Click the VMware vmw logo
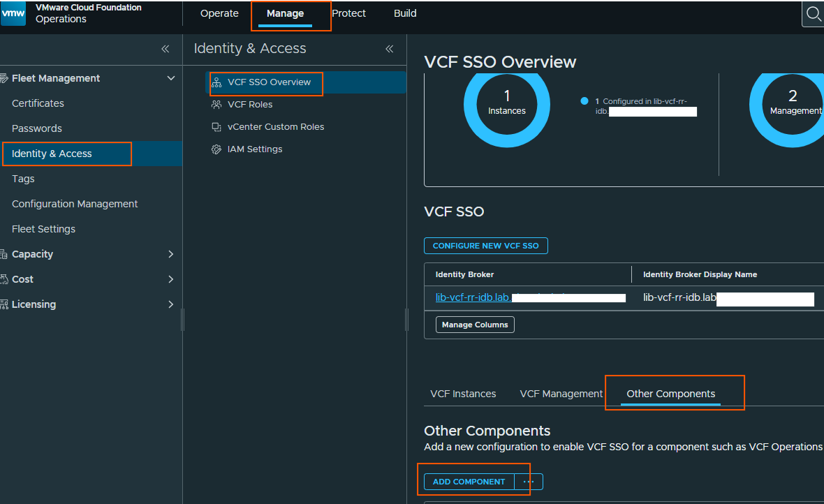 (13, 13)
